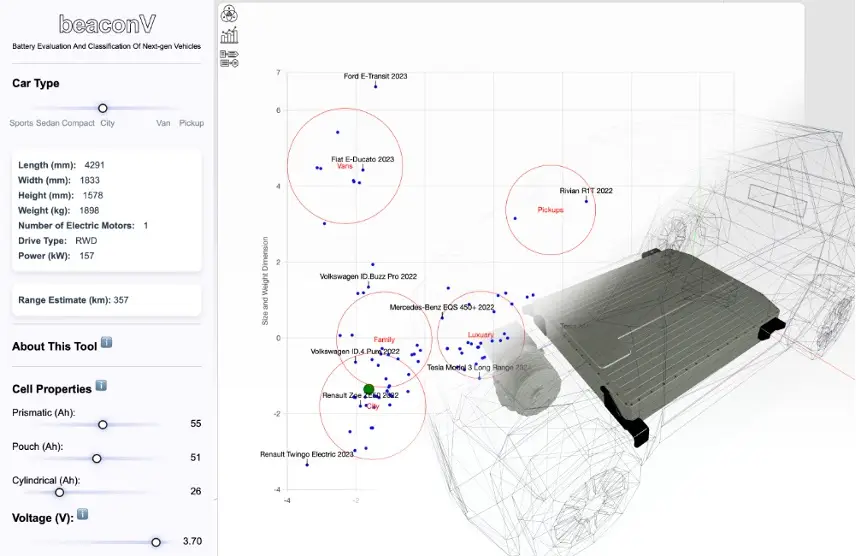This screenshot has width=856, height=556.
Task: Click the Volkswagen ID.4 Pure 2022 label
Action: 355,351
